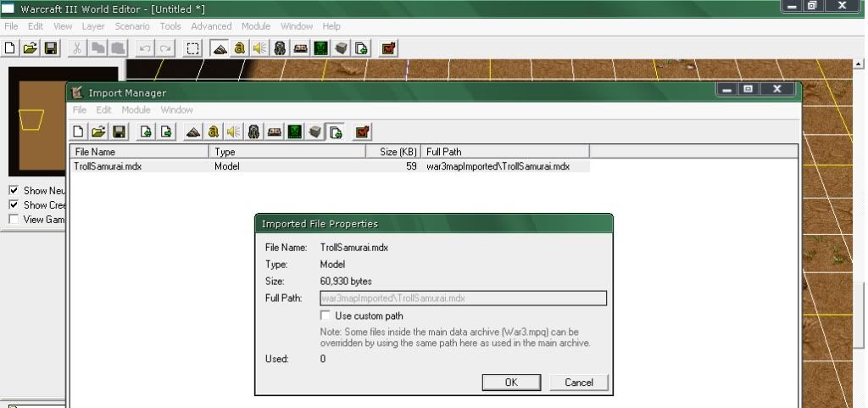
Task: Sort by File Name column header
Action: 140,152
